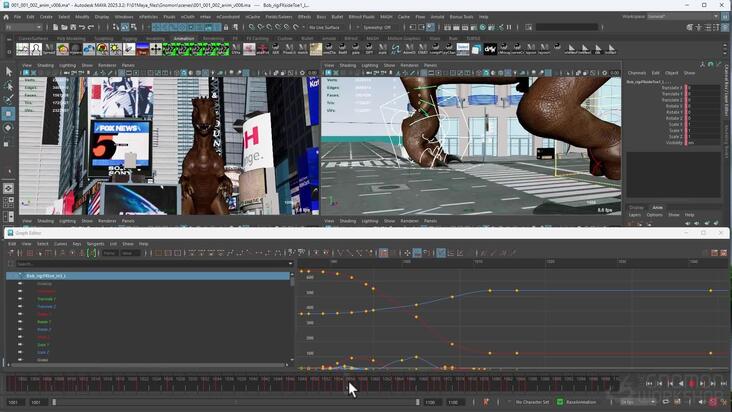
Task: Open the Channels menu in Channel Box
Action: pos(637,73)
